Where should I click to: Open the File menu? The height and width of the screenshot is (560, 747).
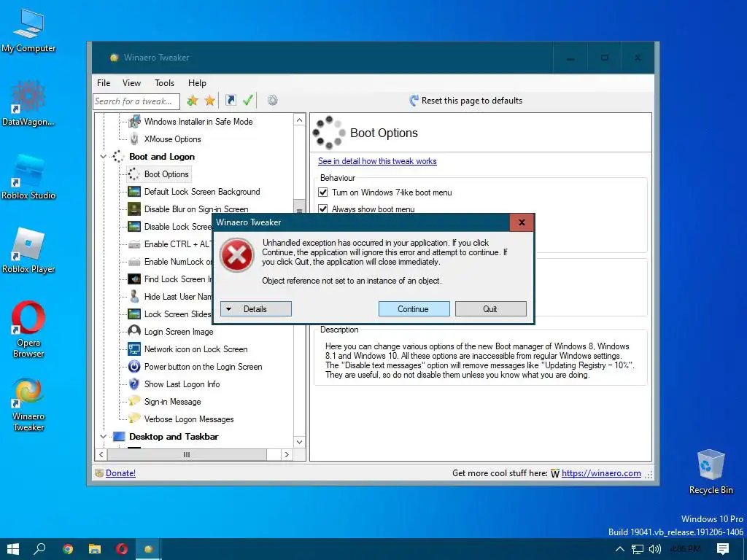104,83
